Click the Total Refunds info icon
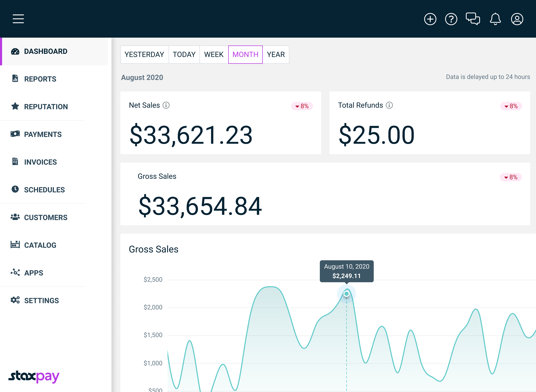This screenshot has height=392, width=536. point(389,105)
